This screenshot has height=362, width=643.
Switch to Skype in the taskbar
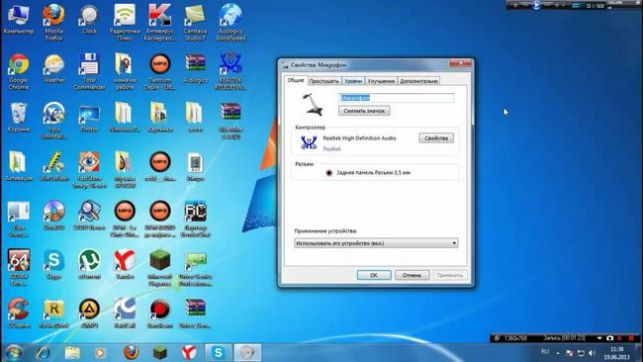coord(218,353)
